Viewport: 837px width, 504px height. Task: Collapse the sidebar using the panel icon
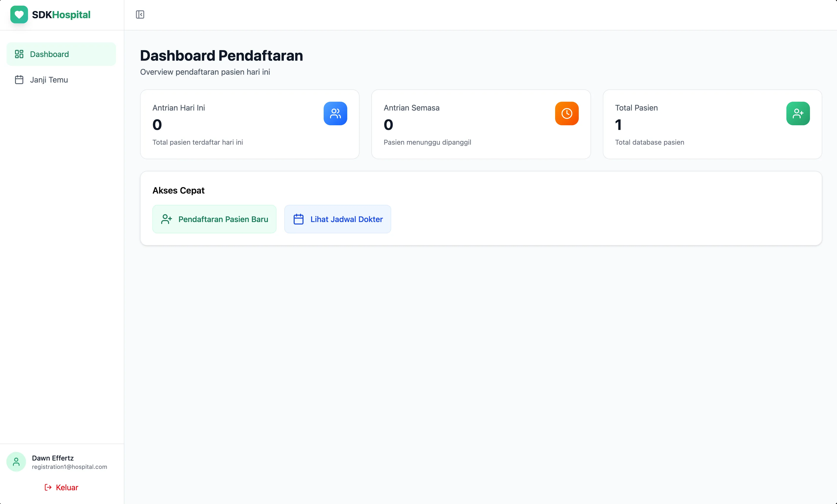tap(140, 14)
